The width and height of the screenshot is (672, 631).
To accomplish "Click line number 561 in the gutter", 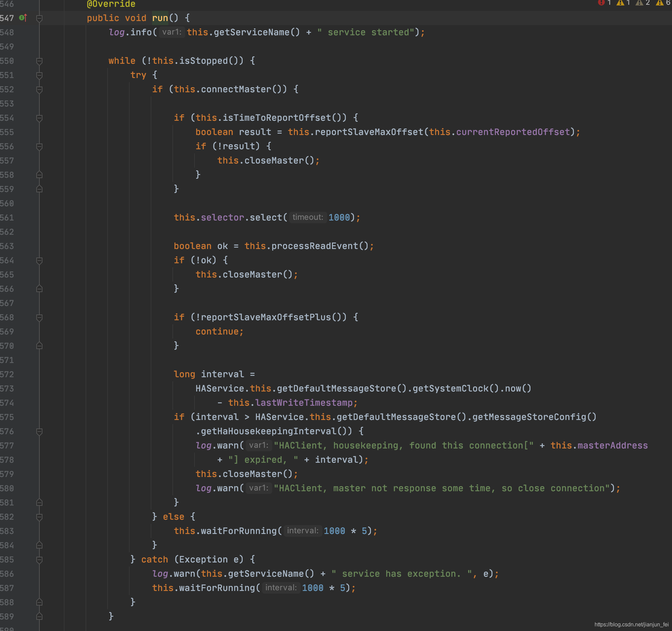I will tap(7, 217).
